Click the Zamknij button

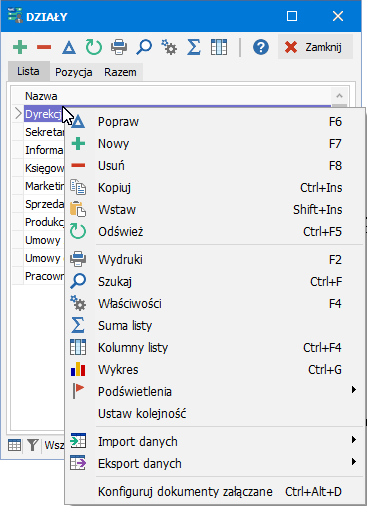(x=315, y=47)
